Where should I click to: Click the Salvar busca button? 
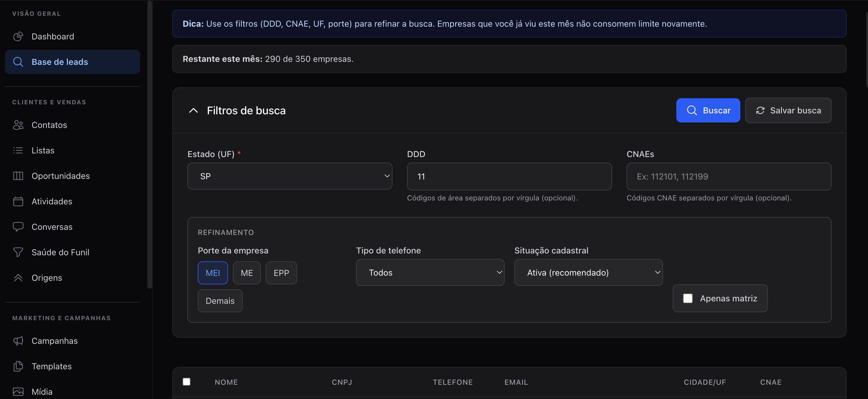click(x=788, y=110)
